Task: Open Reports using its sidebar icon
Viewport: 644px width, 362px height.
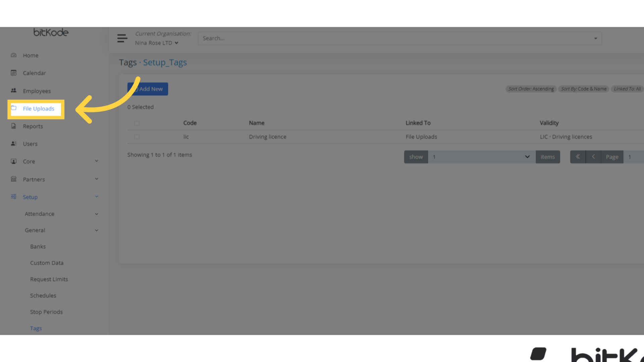Action: point(13,126)
